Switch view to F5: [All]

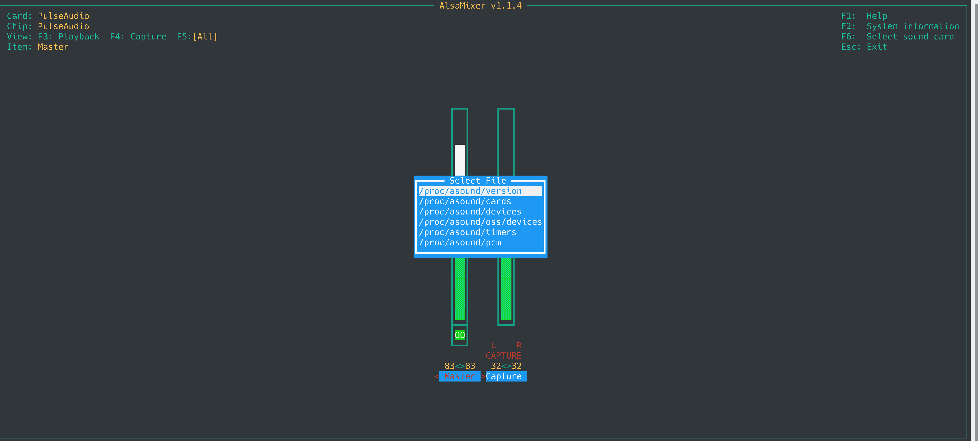coord(197,37)
